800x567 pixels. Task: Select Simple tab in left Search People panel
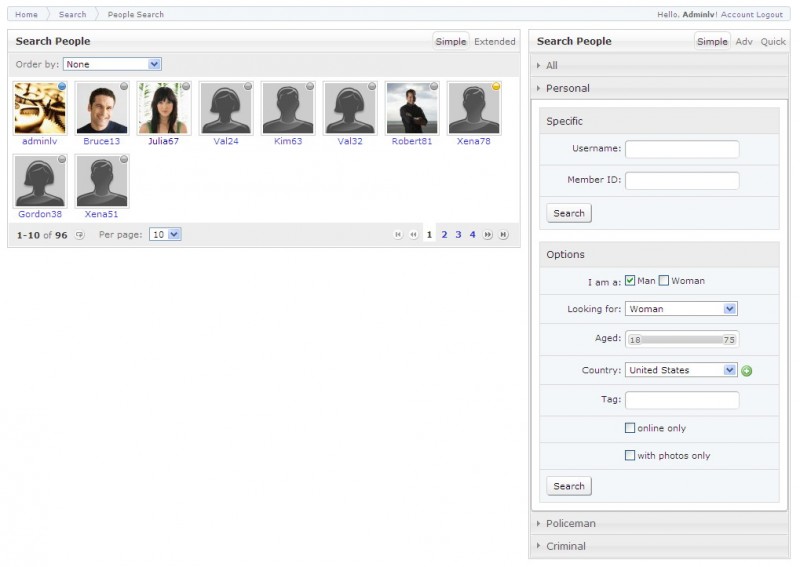(x=451, y=41)
